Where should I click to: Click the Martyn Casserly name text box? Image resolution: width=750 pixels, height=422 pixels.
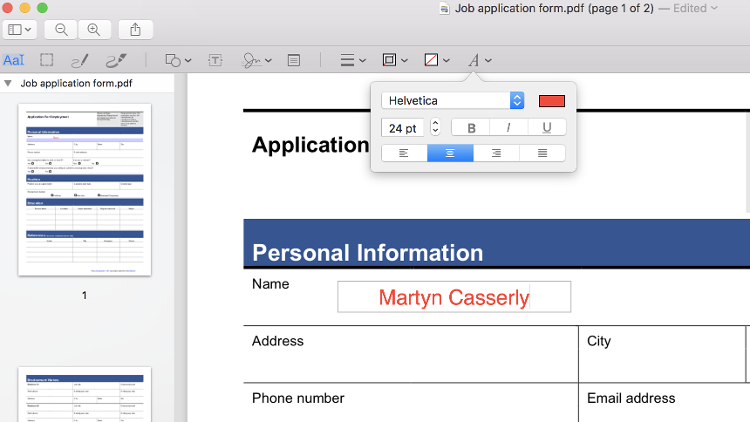click(x=454, y=297)
